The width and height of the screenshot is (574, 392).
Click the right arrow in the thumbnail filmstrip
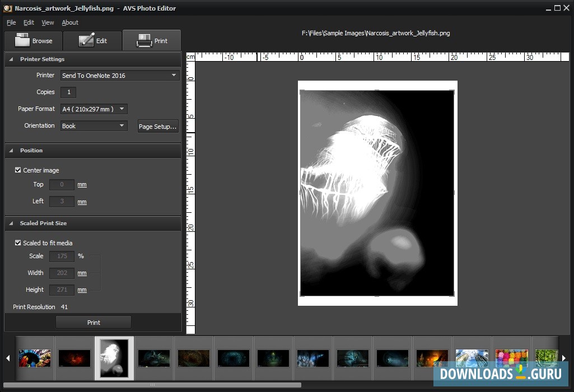click(564, 358)
